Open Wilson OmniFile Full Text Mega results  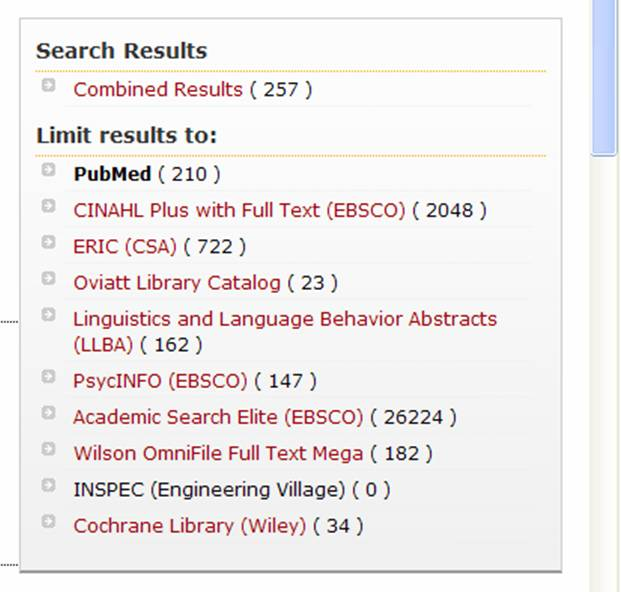tap(218, 453)
